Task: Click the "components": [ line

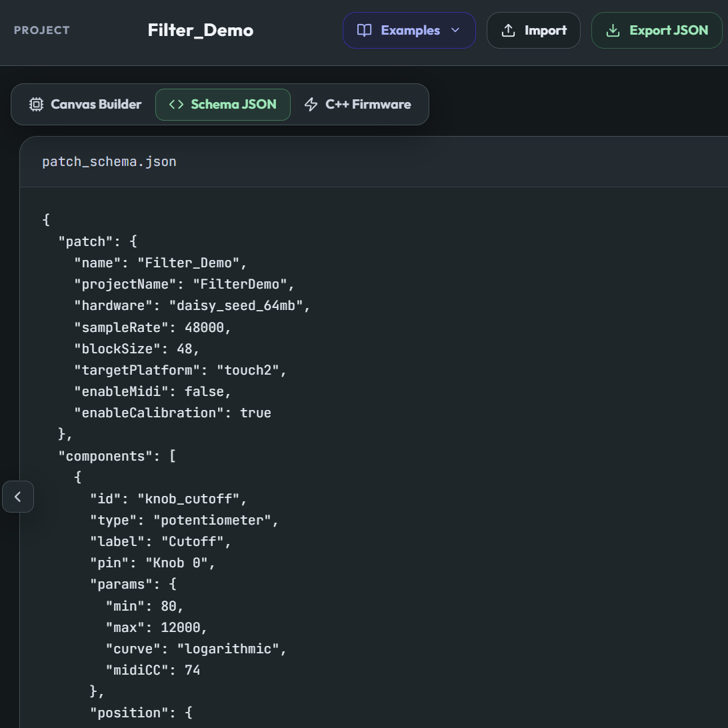Action: point(117,456)
